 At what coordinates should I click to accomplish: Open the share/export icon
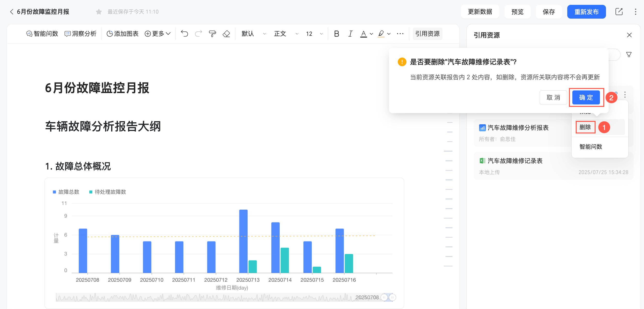619,11
